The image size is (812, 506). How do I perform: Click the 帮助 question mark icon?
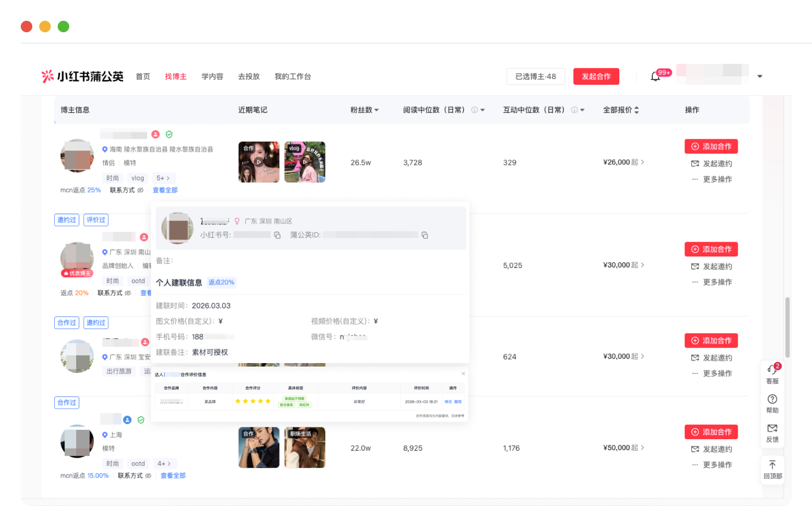pos(772,399)
